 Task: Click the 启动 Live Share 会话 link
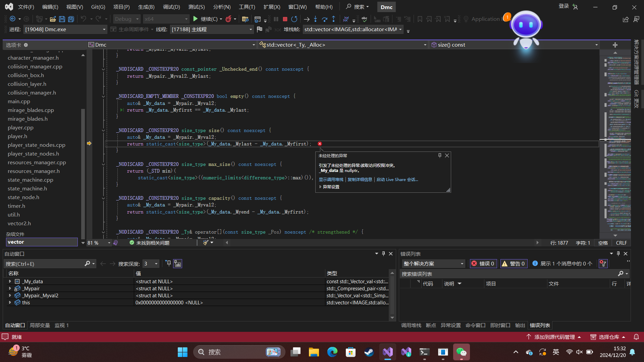[x=397, y=180]
